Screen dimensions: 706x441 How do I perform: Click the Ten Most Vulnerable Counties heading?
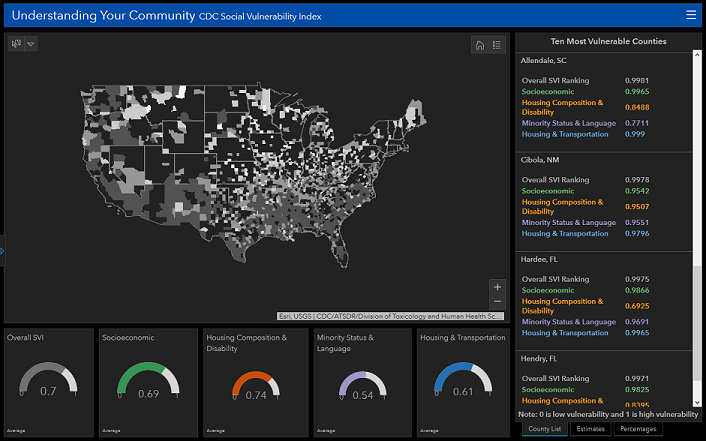pos(608,41)
